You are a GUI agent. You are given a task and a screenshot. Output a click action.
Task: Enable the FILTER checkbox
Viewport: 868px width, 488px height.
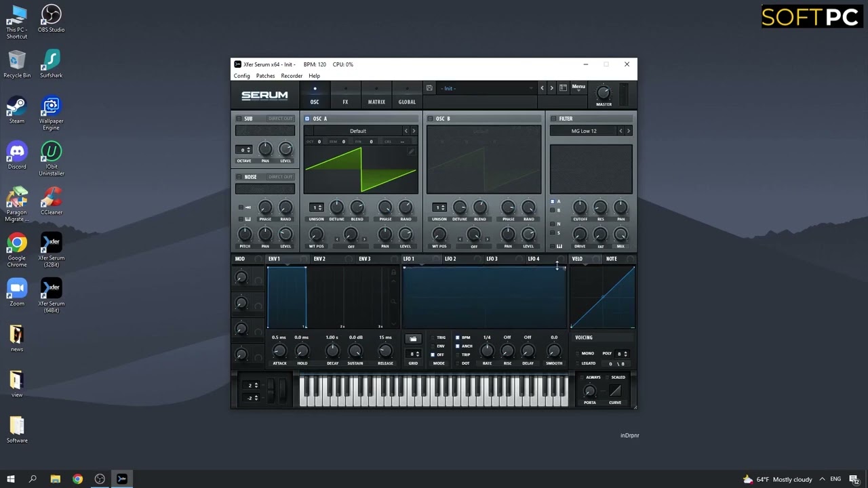coord(553,119)
